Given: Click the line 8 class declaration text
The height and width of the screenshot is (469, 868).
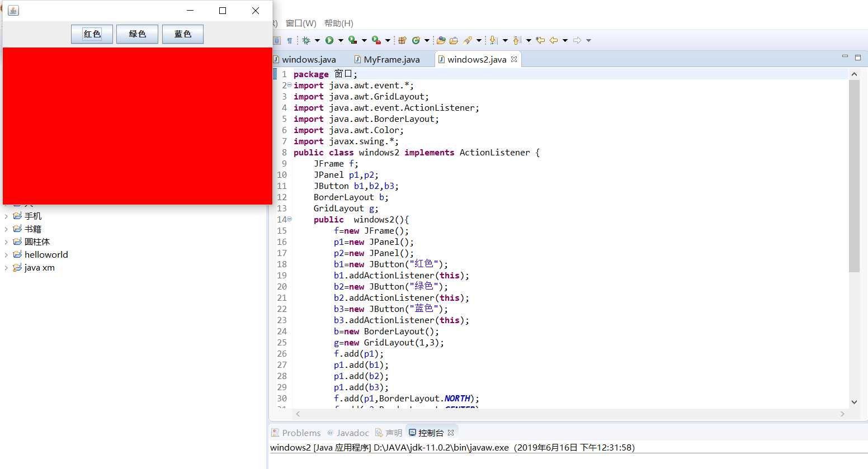Looking at the screenshot, I should [x=417, y=153].
